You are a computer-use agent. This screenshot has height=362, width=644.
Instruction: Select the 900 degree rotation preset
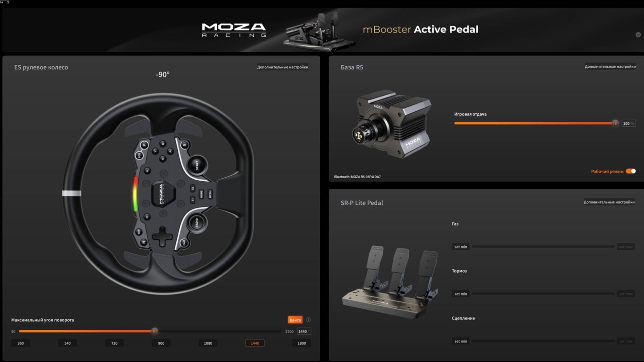click(x=161, y=343)
